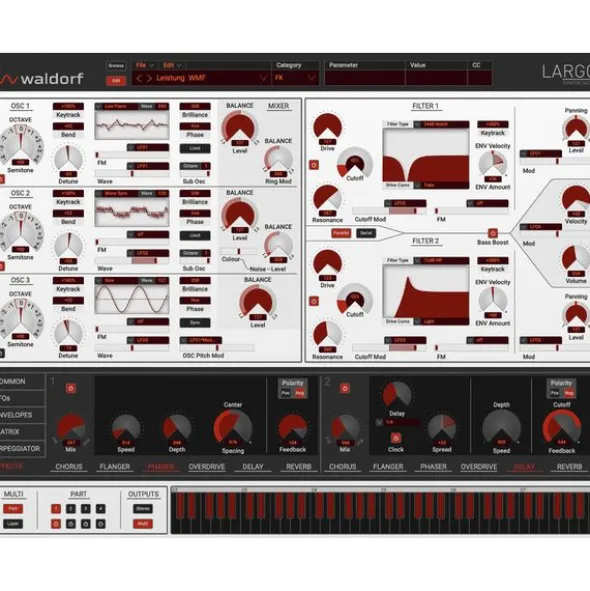Screen dimensions: 590x591
Task: Open Filter 1 Drive Curve dropdown
Action: pyautogui.click(x=441, y=185)
